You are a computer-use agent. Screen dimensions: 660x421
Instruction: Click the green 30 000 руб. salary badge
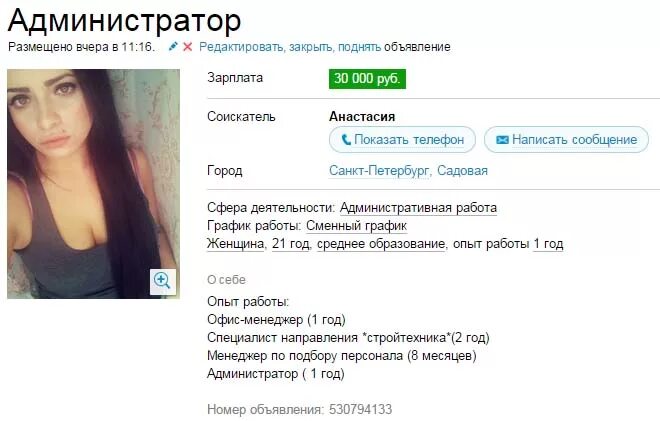coord(367,79)
